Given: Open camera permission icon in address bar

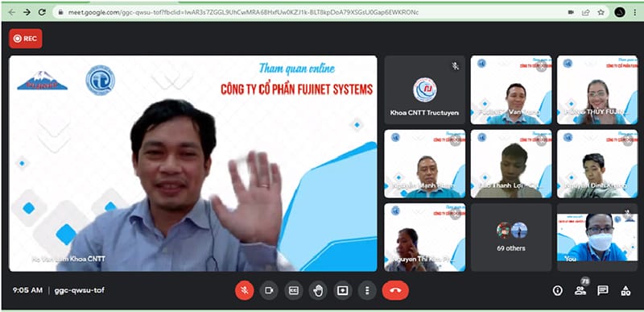Looking at the screenshot, I should [x=571, y=12].
